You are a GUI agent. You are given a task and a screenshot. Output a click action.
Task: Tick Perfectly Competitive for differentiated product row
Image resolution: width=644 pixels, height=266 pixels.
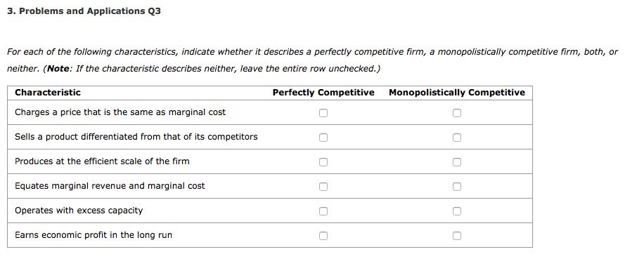pyautogui.click(x=323, y=138)
